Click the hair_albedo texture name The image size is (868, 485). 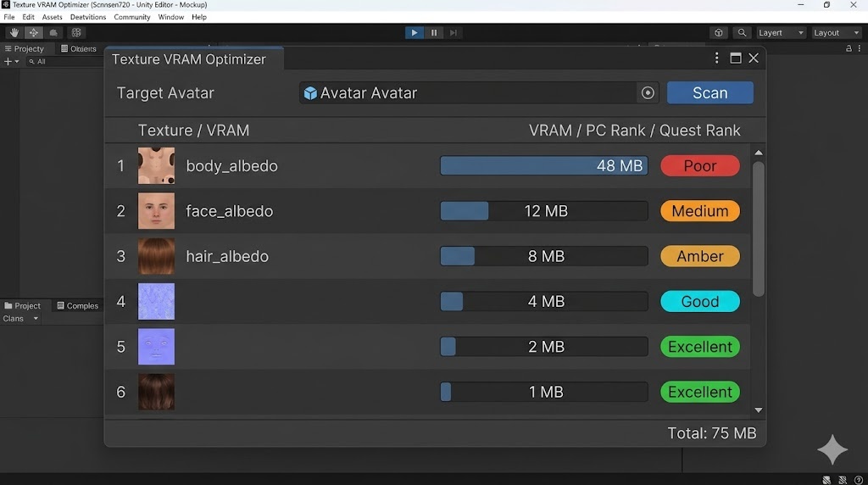coord(227,256)
